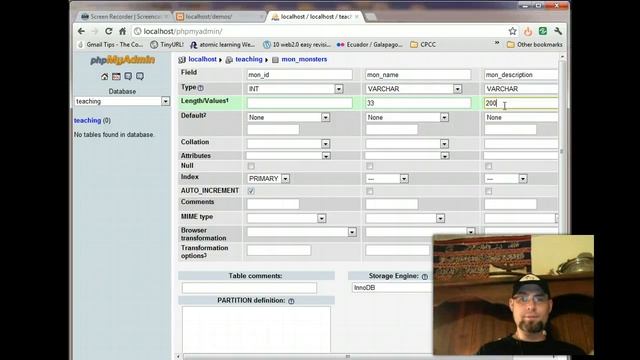This screenshot has width=640, height=360.
Task: Open the browser home page icon
Action: tap(122, 31)
